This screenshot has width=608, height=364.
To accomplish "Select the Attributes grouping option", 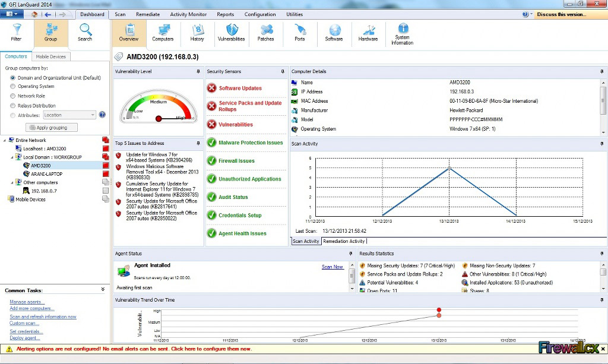I will [x=13, y=115].
